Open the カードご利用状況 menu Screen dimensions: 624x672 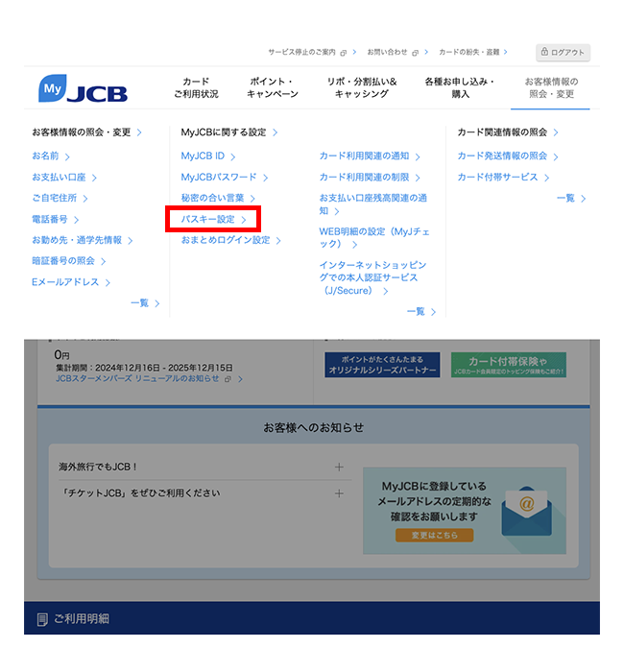coord(196,87)
